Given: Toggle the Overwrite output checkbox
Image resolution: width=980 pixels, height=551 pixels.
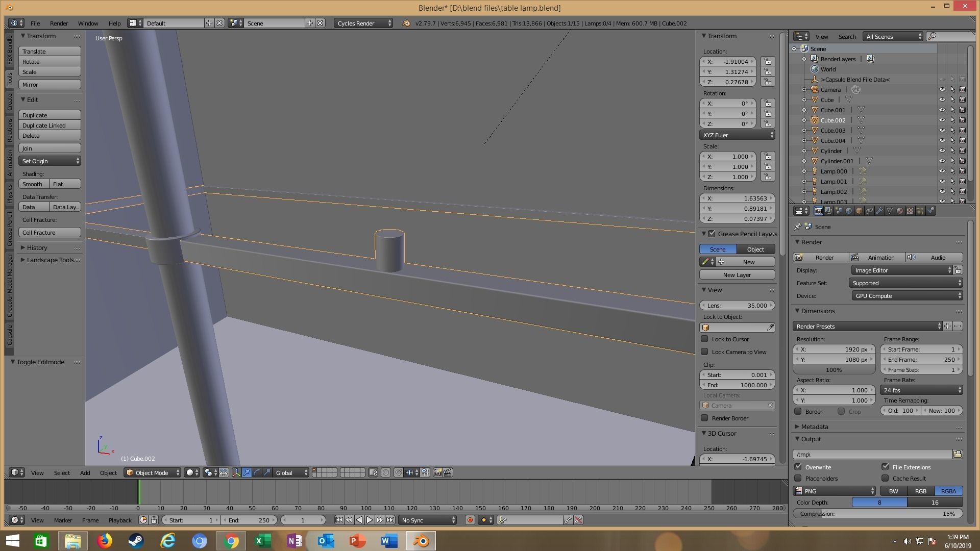Looking at the screenshot, I should click(798, 467).
